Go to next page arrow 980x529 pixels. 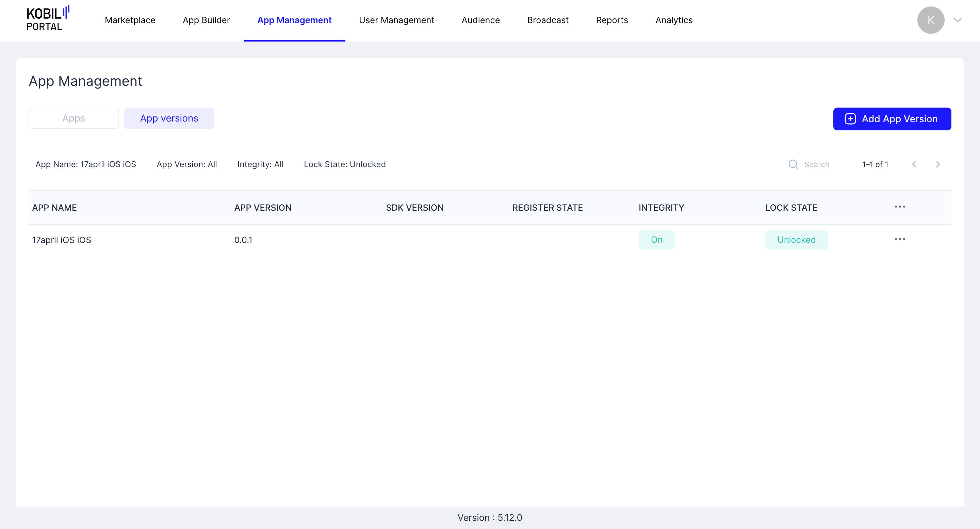point(937,164)
